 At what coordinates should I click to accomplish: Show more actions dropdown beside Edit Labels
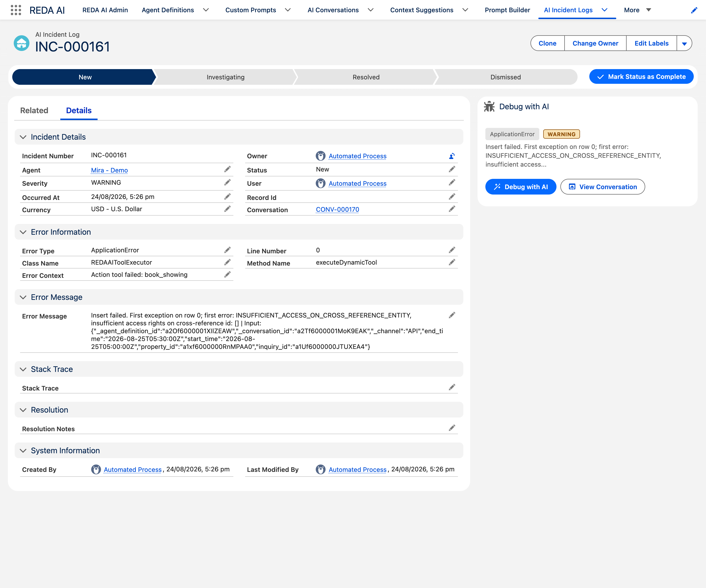(x=684, y=43)
